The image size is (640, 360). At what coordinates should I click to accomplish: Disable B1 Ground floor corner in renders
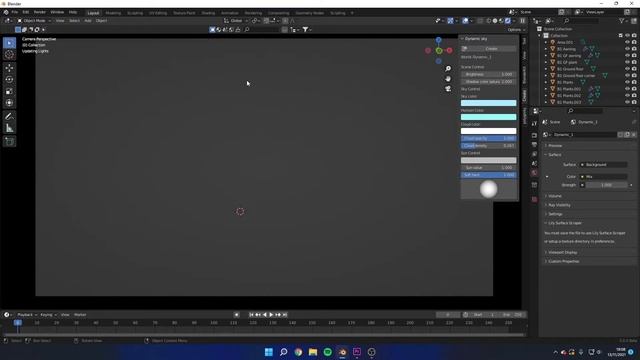coord(634,76)
